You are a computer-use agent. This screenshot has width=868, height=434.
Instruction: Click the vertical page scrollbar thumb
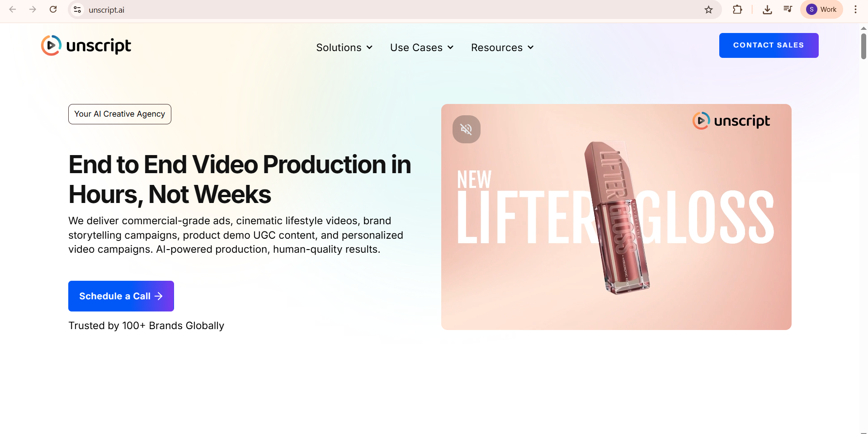[863, 46]
